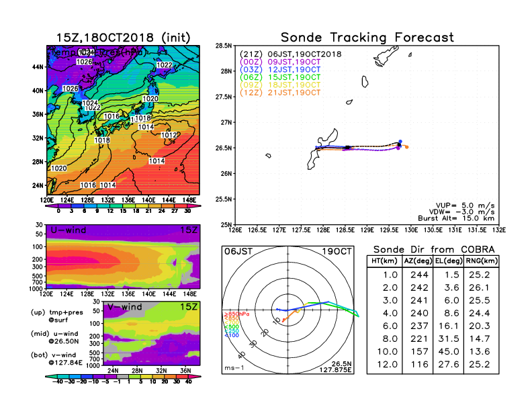Click the '25.5N' latitude axis label
The image size is (532, 411).
(224, 199)
